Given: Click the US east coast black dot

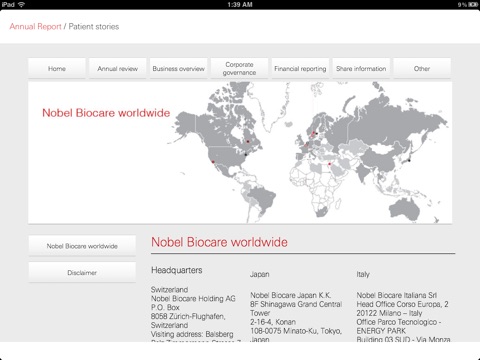Looking at the screenshot, I should tap(246, 154).
